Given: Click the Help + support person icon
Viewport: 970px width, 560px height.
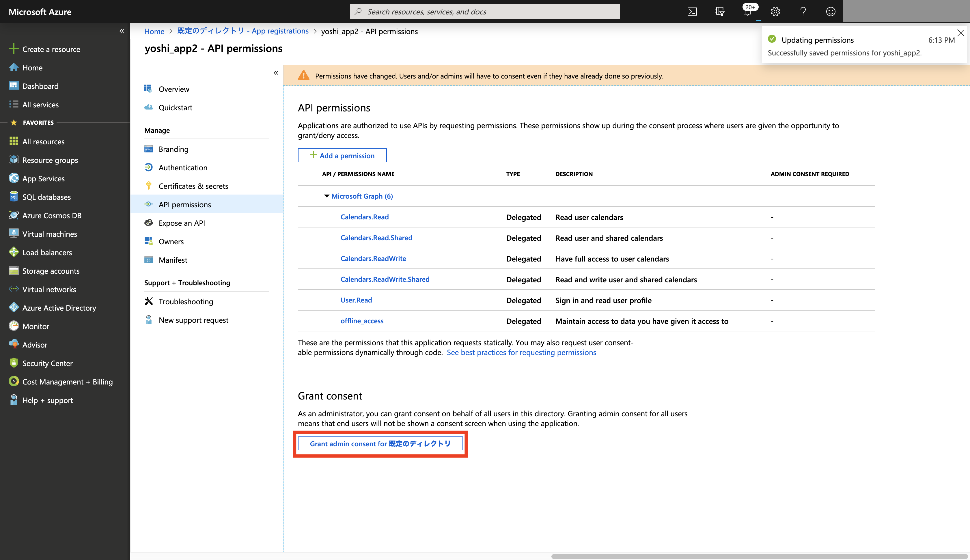Looking at the screenshot, I should click(x=14, y=400).
